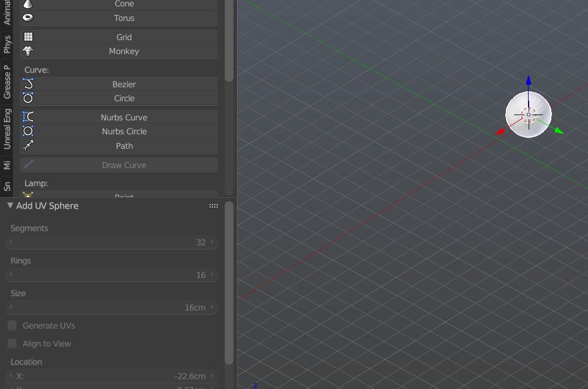Add a Nurbs Circle curve
Viewport: 588px width, 389px height.
119,131
